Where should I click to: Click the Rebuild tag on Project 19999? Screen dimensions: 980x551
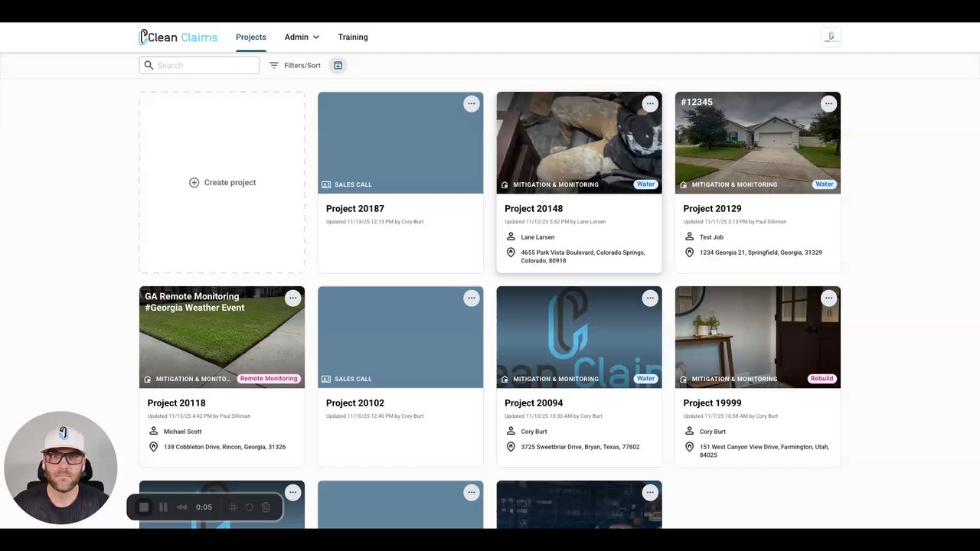[822, 379]
